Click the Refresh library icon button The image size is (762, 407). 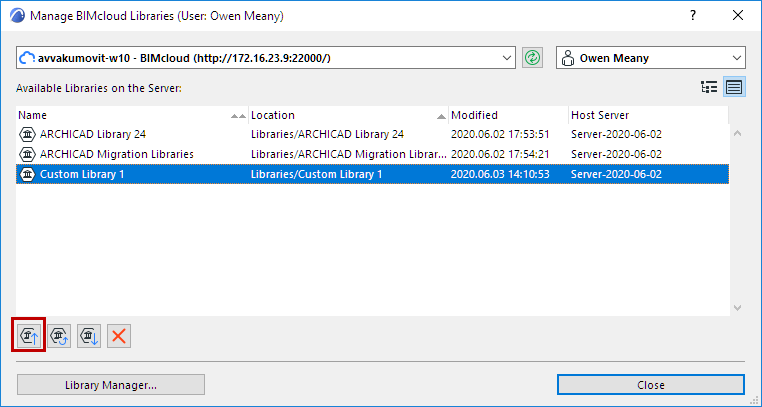coord(59,336)
